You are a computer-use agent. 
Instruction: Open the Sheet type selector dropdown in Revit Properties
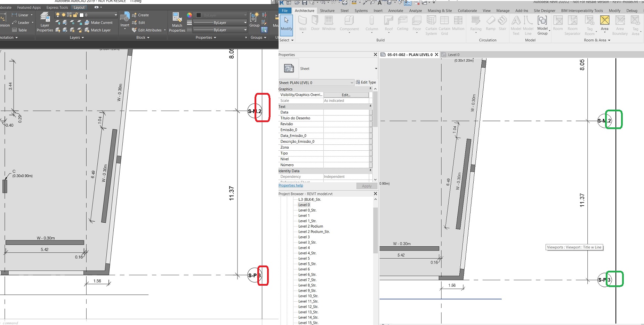coord(376,69)
